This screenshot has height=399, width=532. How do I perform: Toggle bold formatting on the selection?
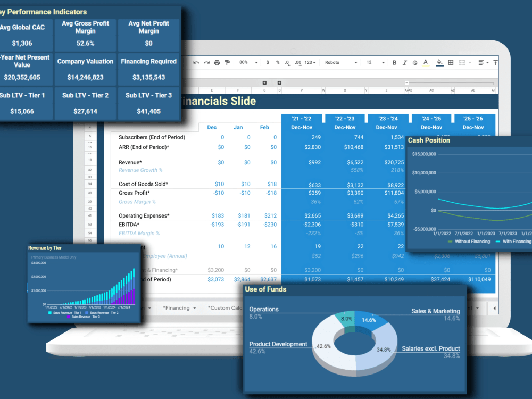click(394, 62)
